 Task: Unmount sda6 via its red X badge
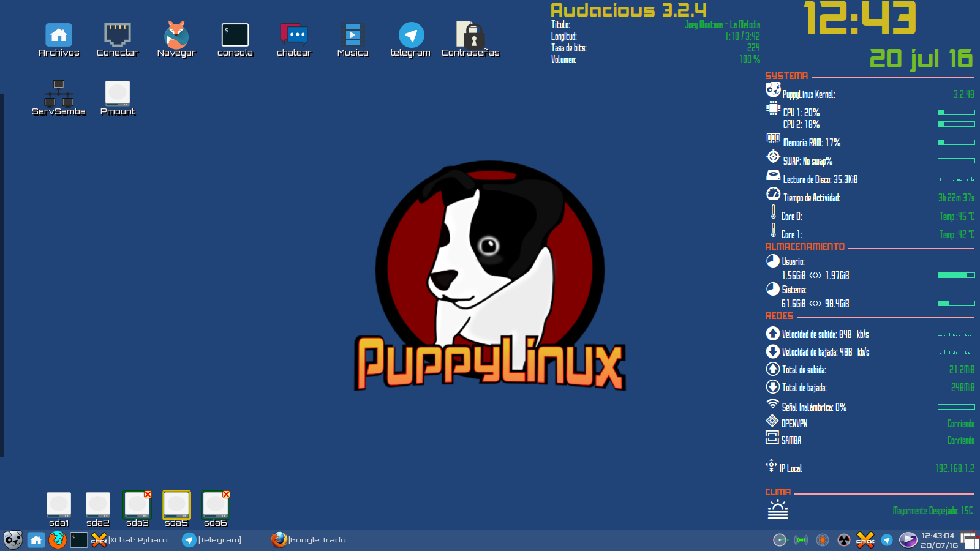(x=226, y=494)
